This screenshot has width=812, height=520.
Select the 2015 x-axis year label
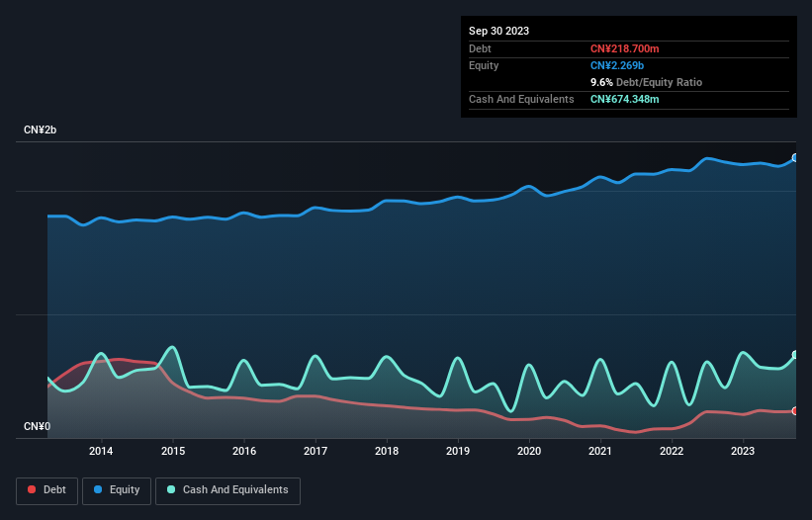pos(172,452)
